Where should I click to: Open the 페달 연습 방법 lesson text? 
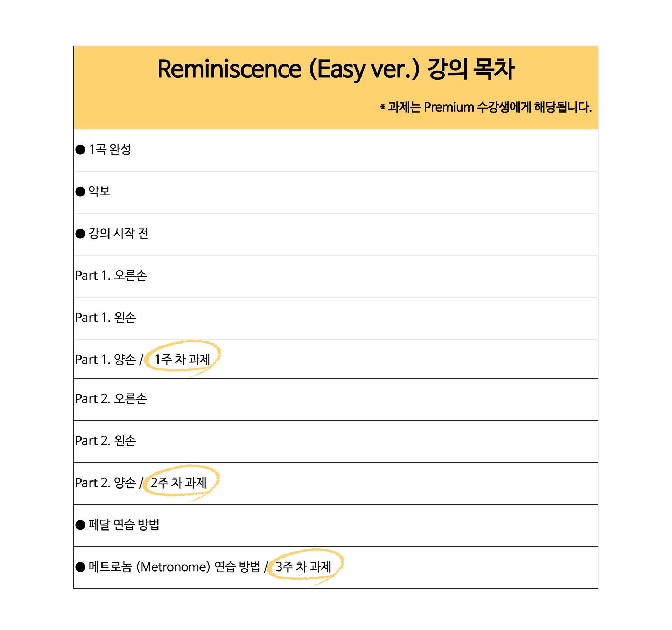(124, 525)
